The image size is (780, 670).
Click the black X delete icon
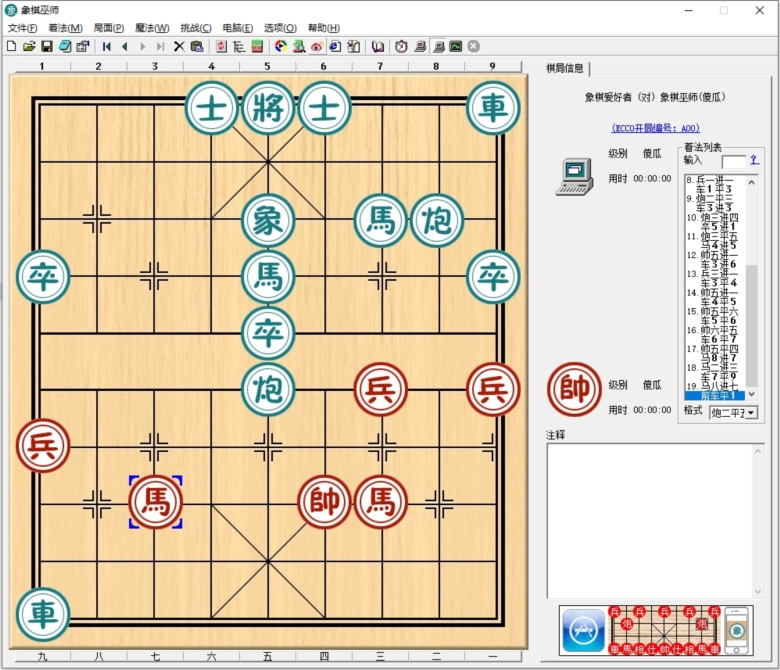179,46
